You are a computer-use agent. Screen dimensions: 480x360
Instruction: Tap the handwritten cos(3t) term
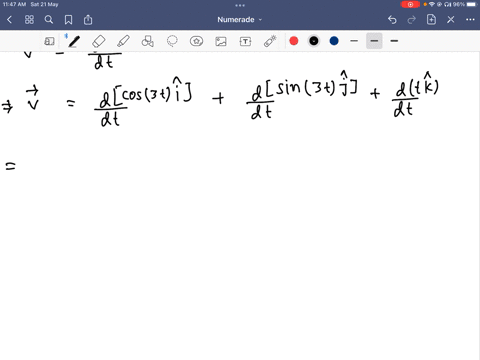click(146, 94)
